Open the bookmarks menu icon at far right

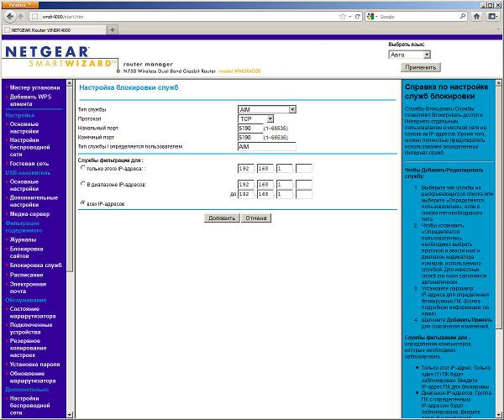pyautogui.click(x=492, y=17)
